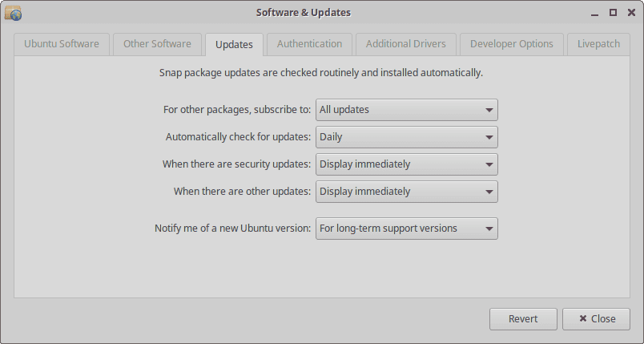Click the Software & Updates globe icon

click(x=13, y=13)
